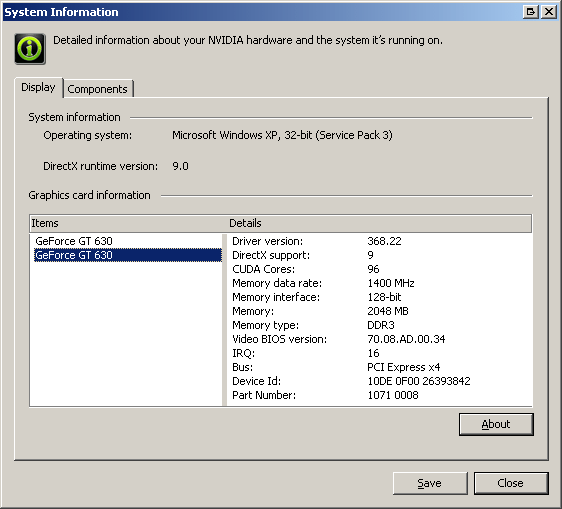Click the DirectX runtime value 9.0

pyautogui.click(x=180, y=166)
